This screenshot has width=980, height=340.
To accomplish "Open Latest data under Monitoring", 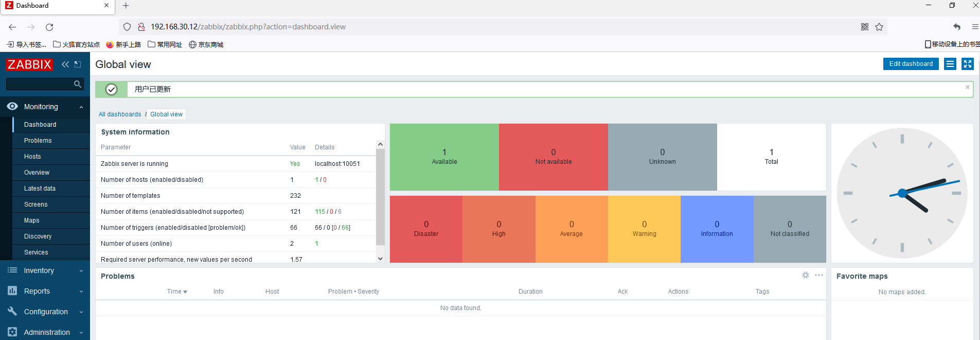I will pos(51,189).
